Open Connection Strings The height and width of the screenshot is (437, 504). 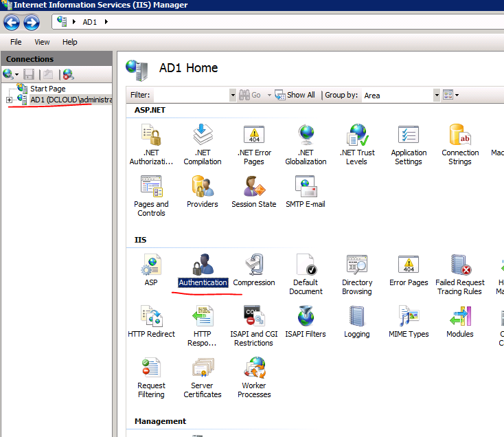click(x=460, y=144)
